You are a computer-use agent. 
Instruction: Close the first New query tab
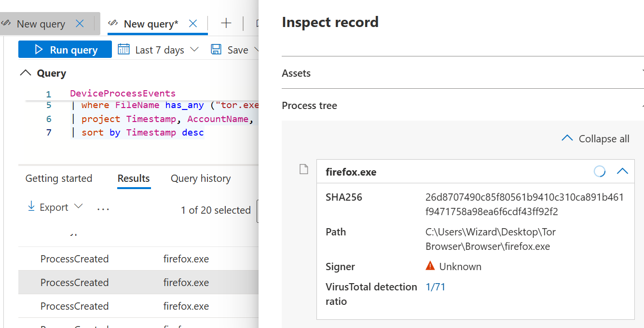[x=80, y=24]
